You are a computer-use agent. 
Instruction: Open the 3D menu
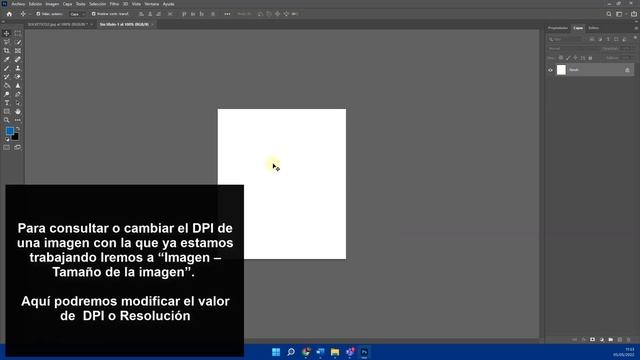pyautogui.click(x=125, y=4)
